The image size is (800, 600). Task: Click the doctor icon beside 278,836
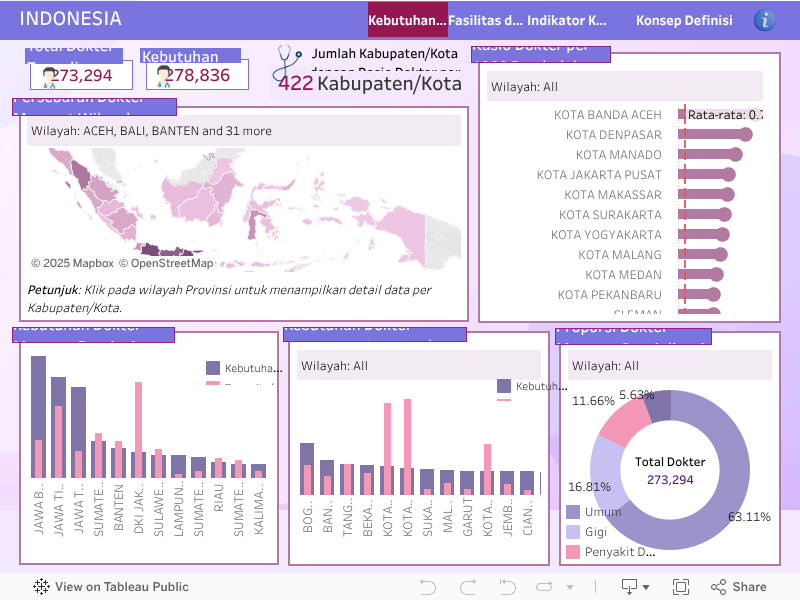pos(163,76)
